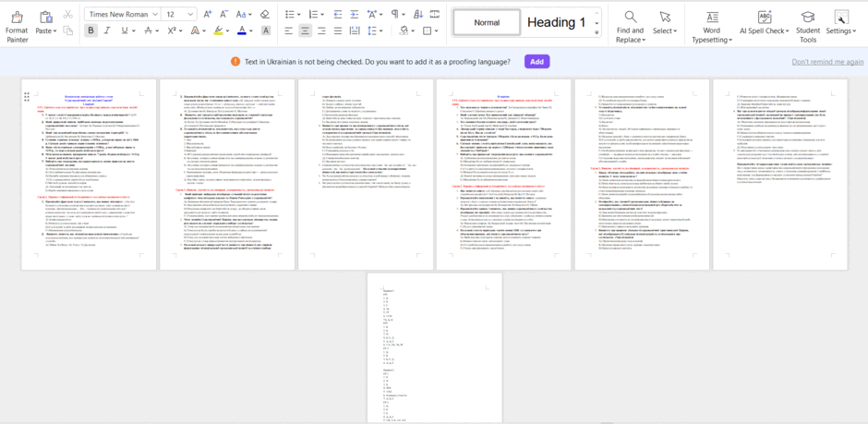Open the font size dropdown

click(x=179, y=14)
